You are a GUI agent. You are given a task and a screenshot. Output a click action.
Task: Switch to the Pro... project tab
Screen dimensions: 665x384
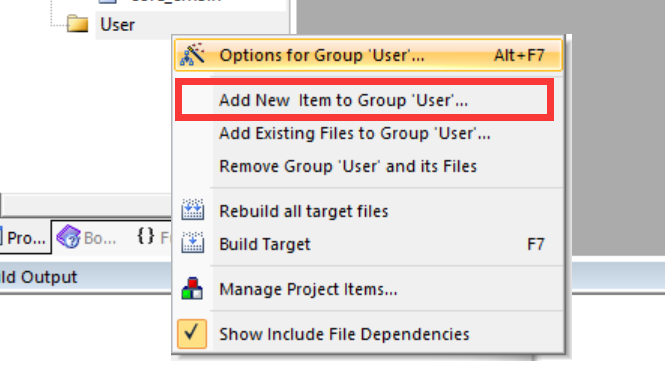pos(25,238)
